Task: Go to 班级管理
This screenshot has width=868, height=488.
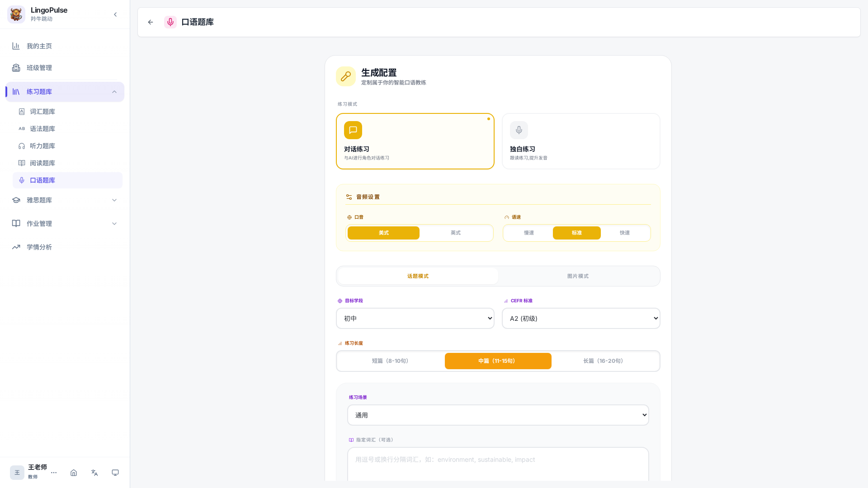Action: 65,68
